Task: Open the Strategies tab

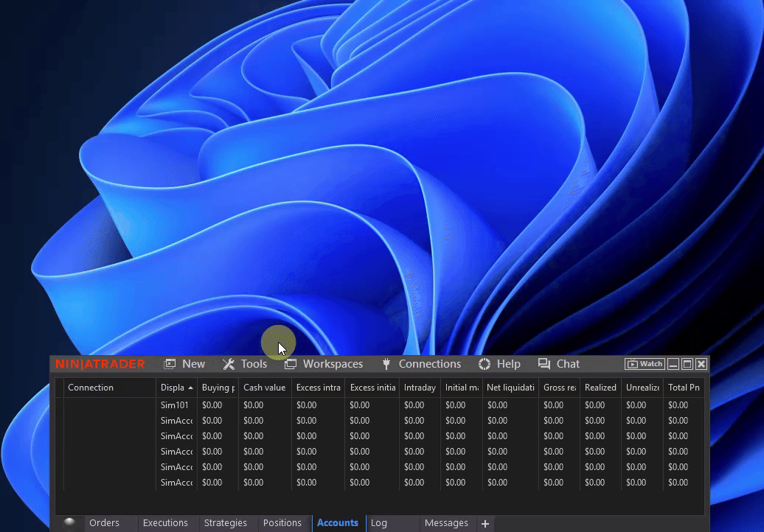Action: point(225,523)
